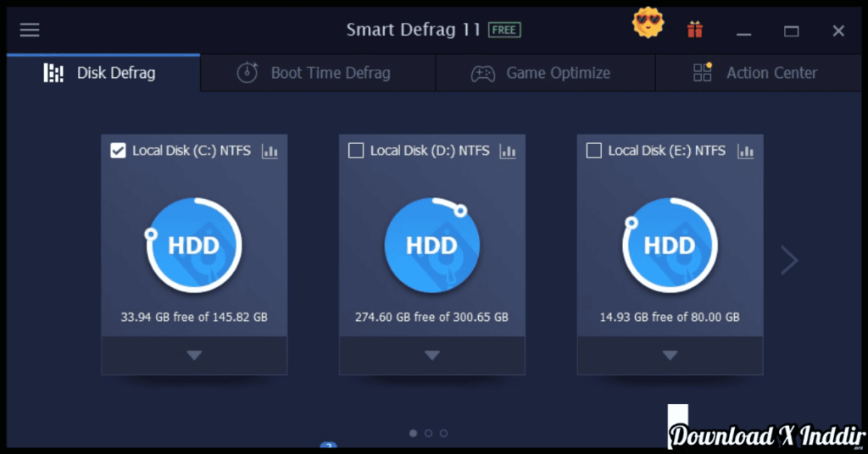Click the Local Disk (C:) NTFS label
The width and height of the screenshot is (868, 454).
point(192,151)
